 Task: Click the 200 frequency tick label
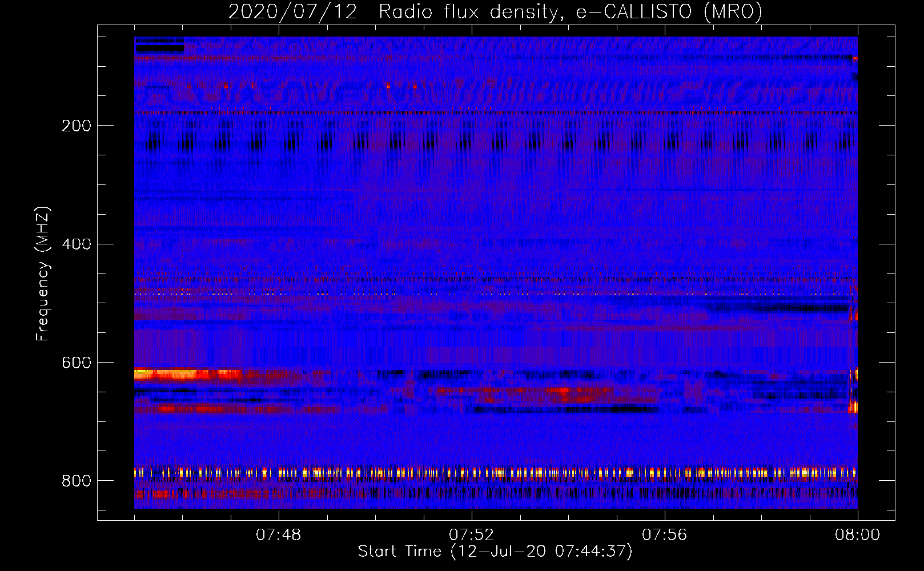pyautogui.click(x=77, y=126)
